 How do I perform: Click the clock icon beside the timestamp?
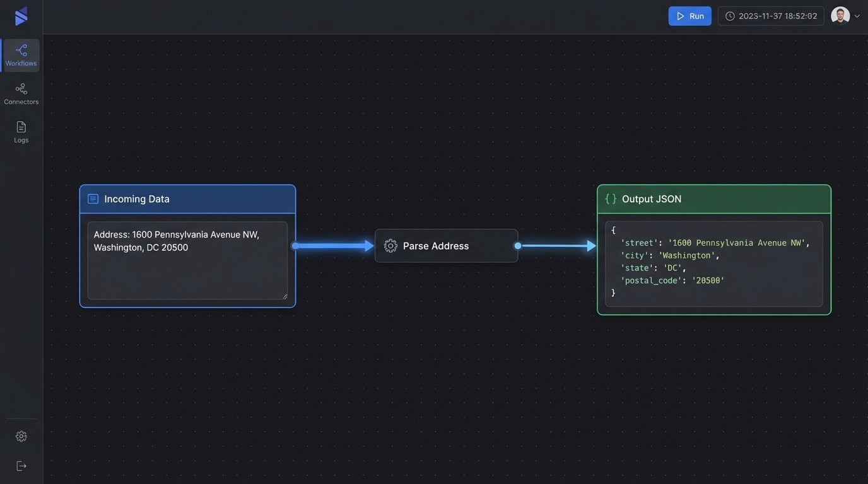click(730, 14)
